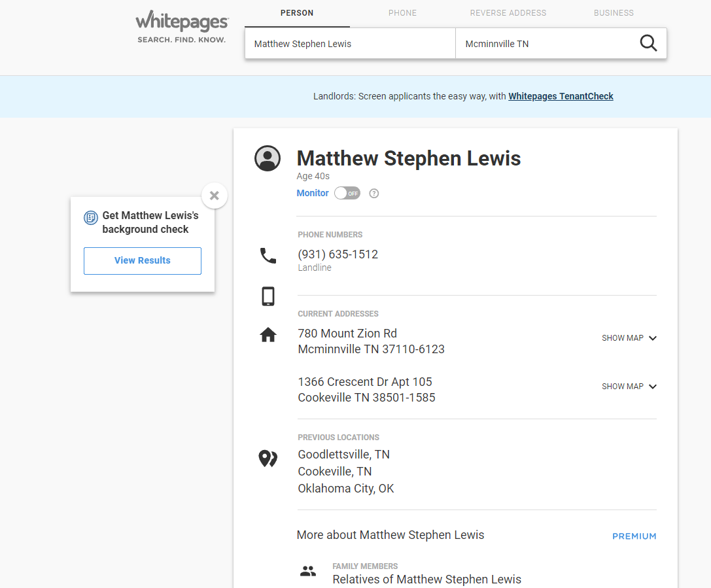Click the home address icon
711x588 pixels.
[x=268, y=335]
